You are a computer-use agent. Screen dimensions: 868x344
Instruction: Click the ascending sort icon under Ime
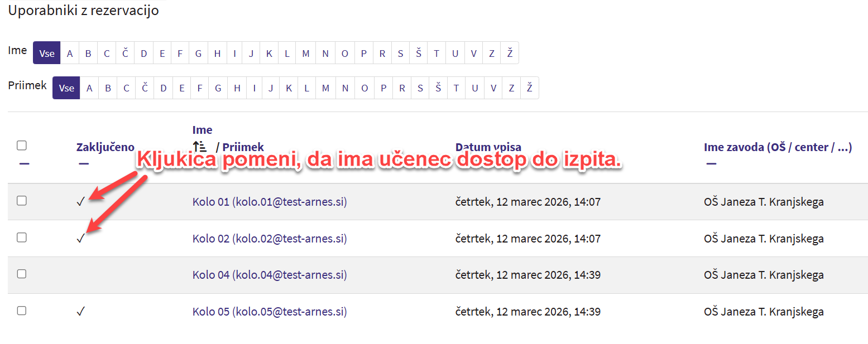[200, 147]
